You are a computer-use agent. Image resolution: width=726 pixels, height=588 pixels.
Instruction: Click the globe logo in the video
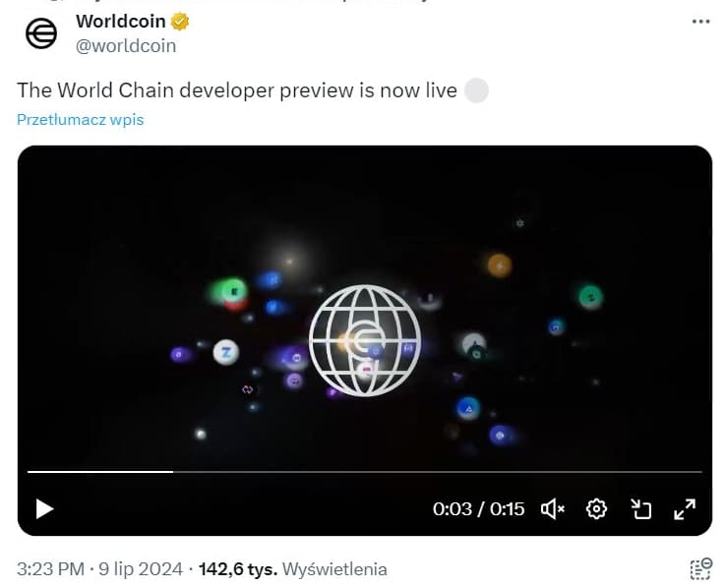(x=365, y=340)
